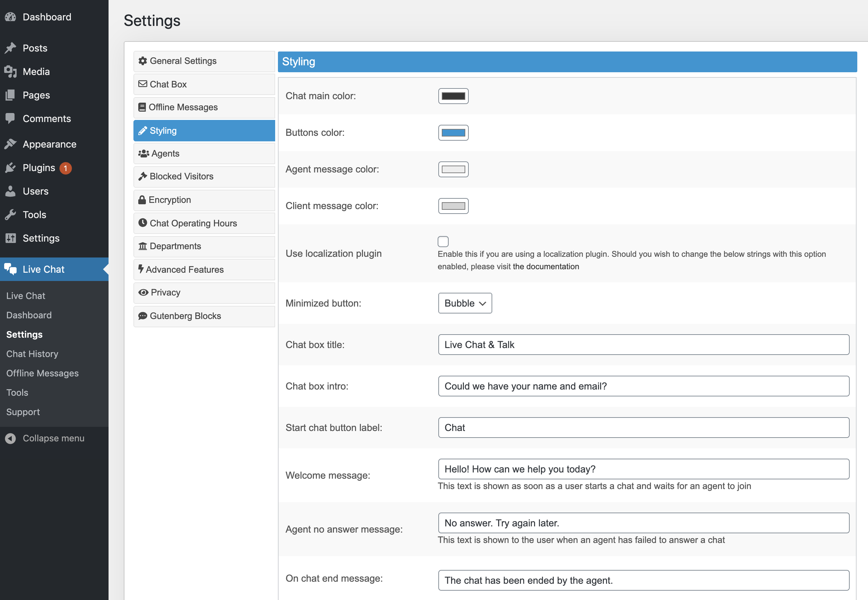This screenshot has width=868, height=600.
Task: Enable the Use localization plugin checkbox
Action: [443, 241]
